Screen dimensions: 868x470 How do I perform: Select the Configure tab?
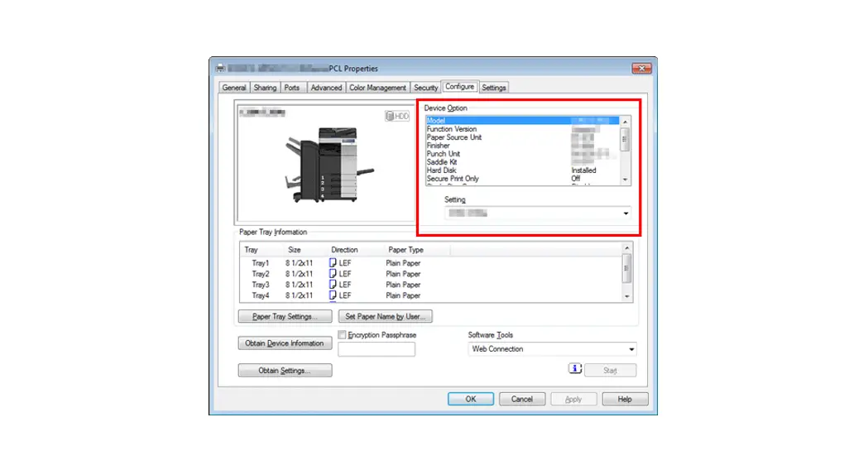pos(459,86)
